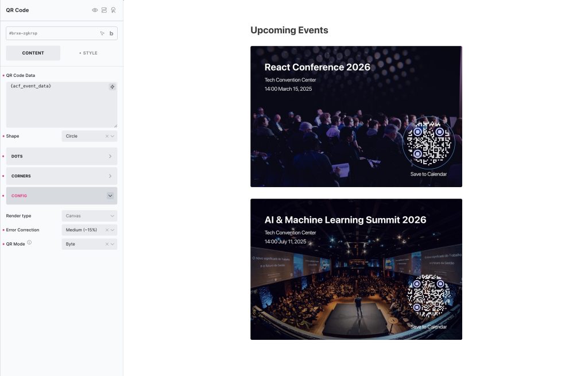Click the award ribbon icon in panel header
Screen dimensions: 588x376
113,10
